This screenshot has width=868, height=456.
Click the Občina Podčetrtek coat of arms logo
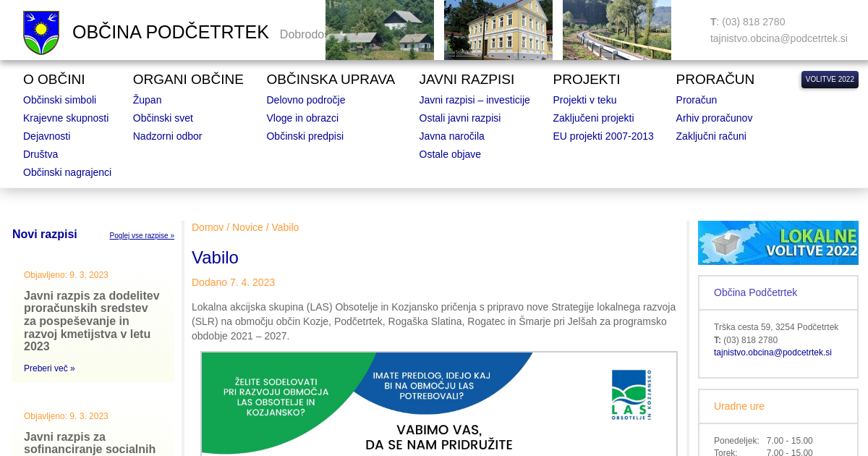pos(41,33)
